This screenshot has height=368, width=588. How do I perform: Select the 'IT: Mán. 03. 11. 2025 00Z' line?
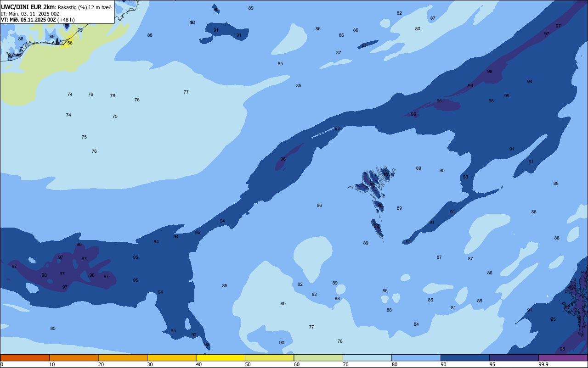[30, 13]
